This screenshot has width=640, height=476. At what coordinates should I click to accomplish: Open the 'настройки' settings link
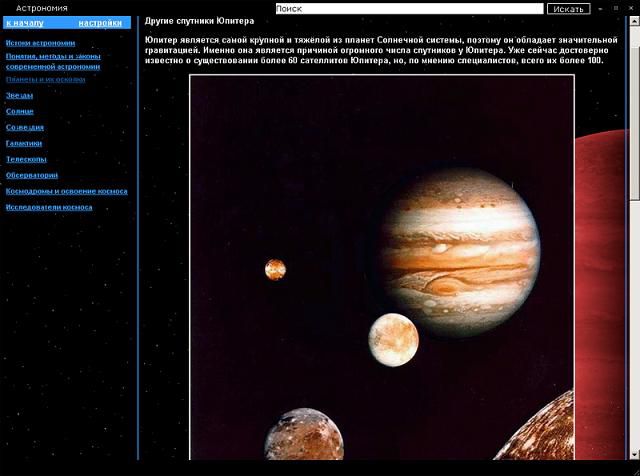[x=101, y=22]
